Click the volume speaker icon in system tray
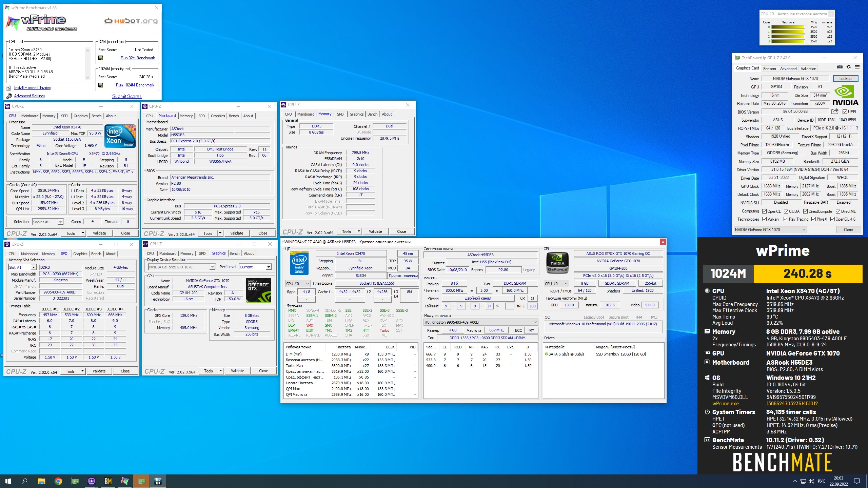The image size is (868, 488). (811, 481)
